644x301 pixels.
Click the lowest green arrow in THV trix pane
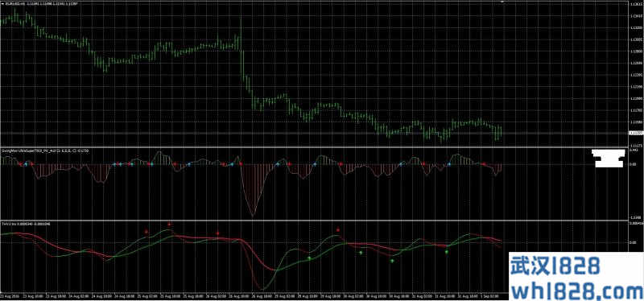pyautogui.click(x=392, y=261)
